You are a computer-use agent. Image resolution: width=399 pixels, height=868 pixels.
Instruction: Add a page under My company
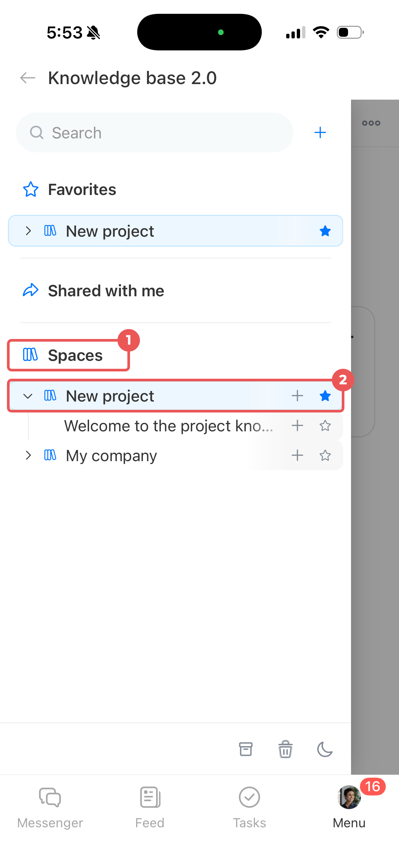pos(297,455)
